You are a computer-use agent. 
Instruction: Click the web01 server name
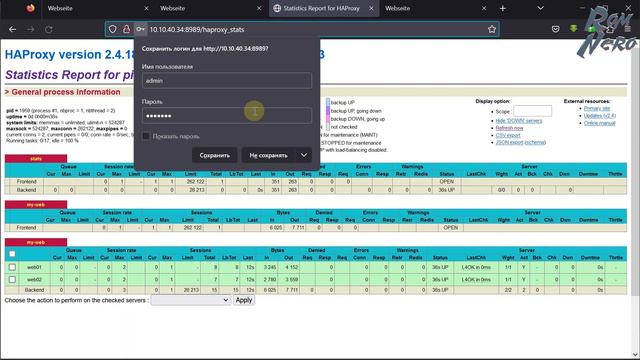tap(34, 267)
